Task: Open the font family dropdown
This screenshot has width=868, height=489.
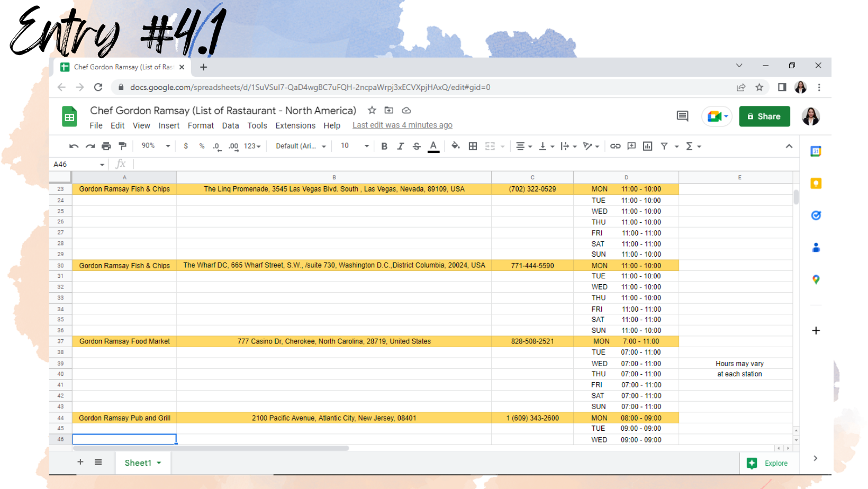Action: (x=301, y=146)
